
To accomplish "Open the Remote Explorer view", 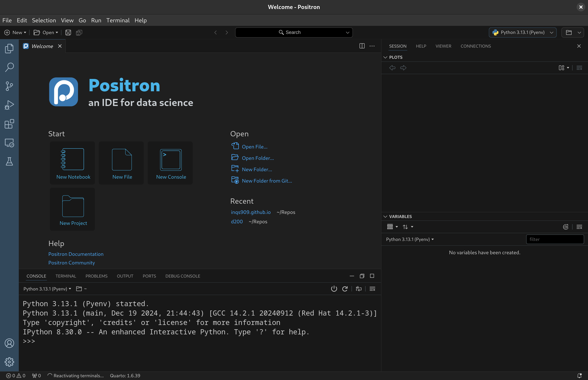I will pyautogui.click(x=9, y=143).
